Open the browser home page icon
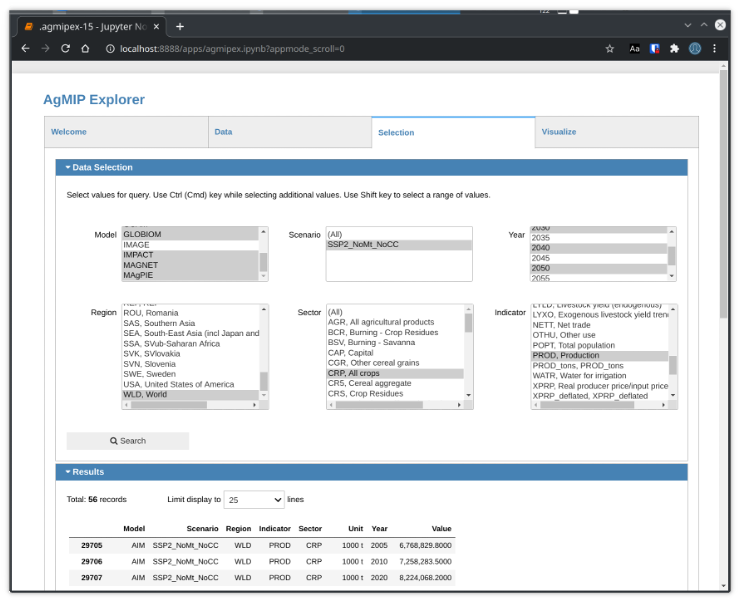 coord(85,49)
